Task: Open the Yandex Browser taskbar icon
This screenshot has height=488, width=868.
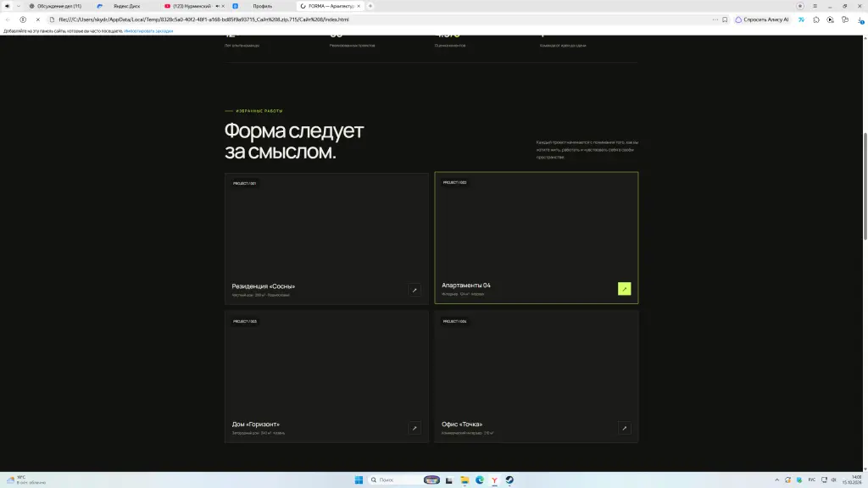Action: (x=494, y=480)
